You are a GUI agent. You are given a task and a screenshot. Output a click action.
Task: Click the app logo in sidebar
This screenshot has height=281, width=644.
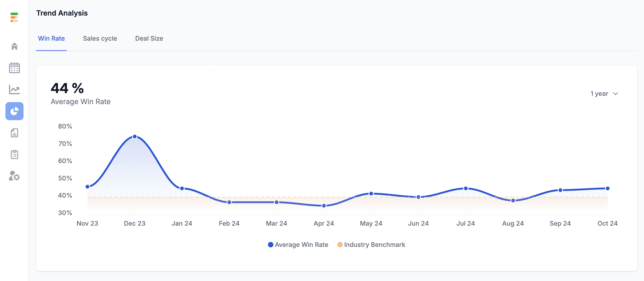14,17
